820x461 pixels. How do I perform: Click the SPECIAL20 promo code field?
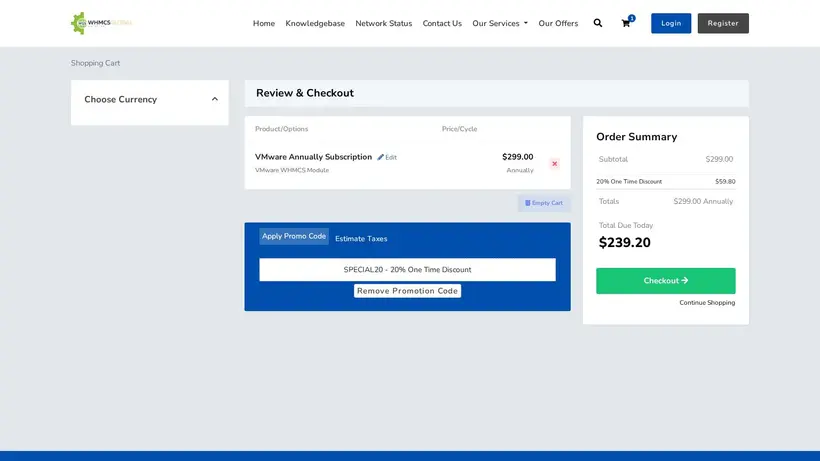(407, 270)
